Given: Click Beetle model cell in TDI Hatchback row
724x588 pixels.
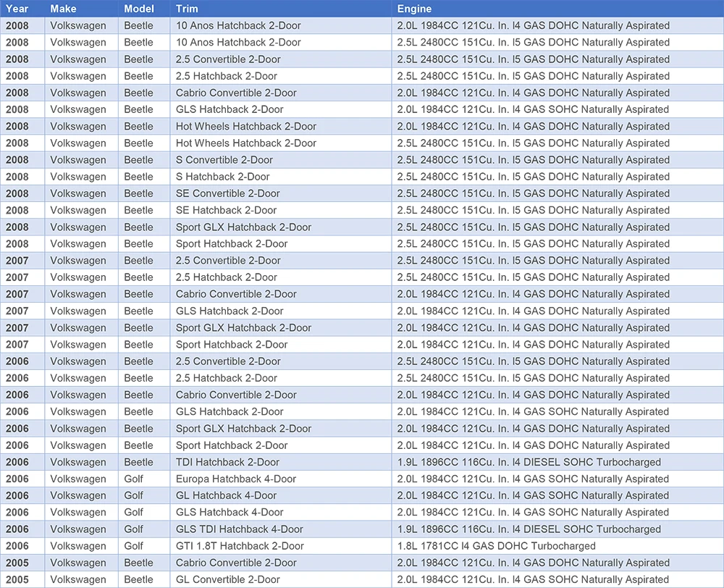Looking at the screenshot, I should tap(144, 462).
